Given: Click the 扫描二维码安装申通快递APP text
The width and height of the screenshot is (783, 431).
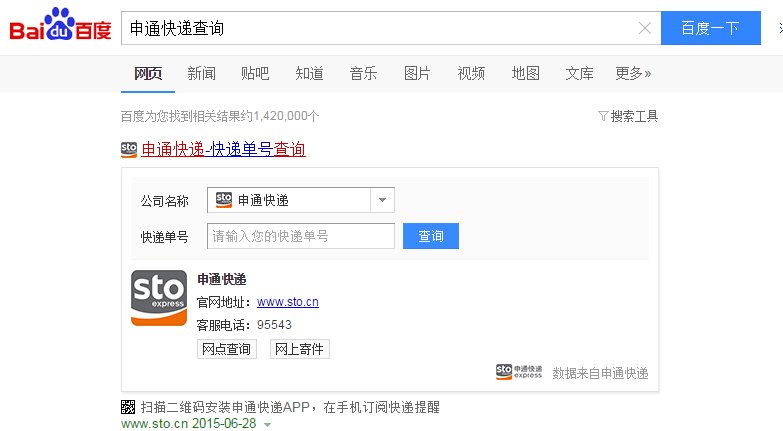Looking at the screenshot, I should pos(225,407).
